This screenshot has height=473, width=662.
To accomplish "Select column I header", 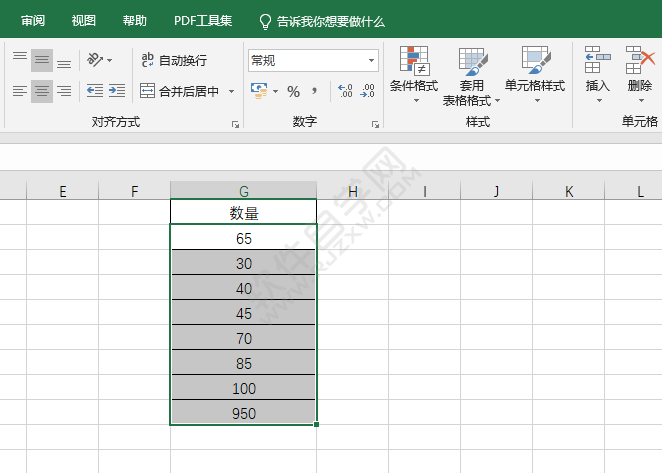I will coord(424,191).
